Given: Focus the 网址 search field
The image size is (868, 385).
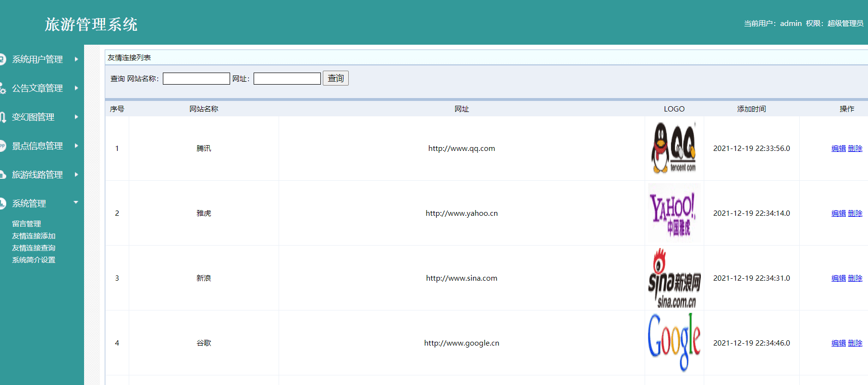Looking at the screenshot, I should (287, 78).
